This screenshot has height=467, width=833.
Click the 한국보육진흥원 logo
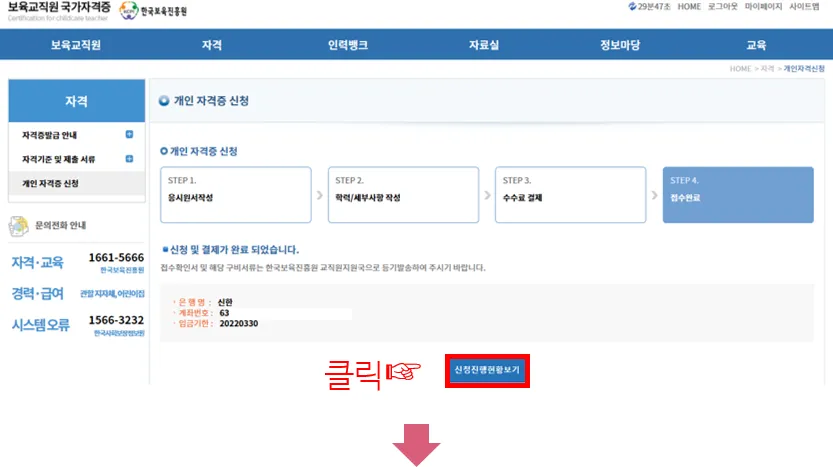pyautogui.click(x=153, y=11)
